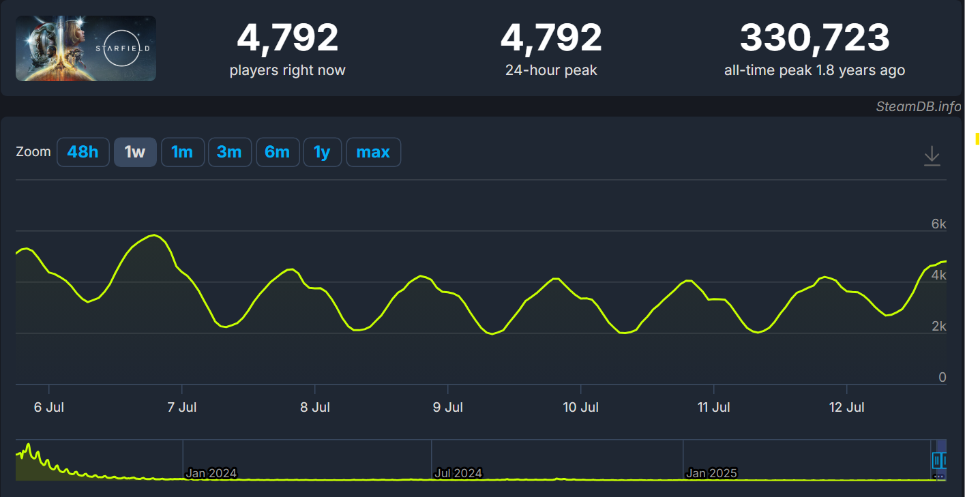Switch chart zoom to 6m
The image size is (980, 497).
coord(277,152)
